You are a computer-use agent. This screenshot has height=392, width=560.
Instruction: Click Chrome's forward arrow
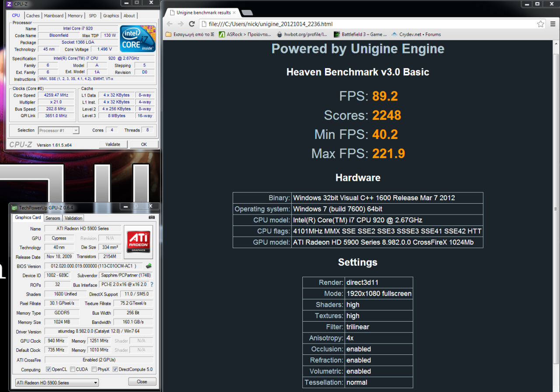pyautogui.click(x=180, y=24)
